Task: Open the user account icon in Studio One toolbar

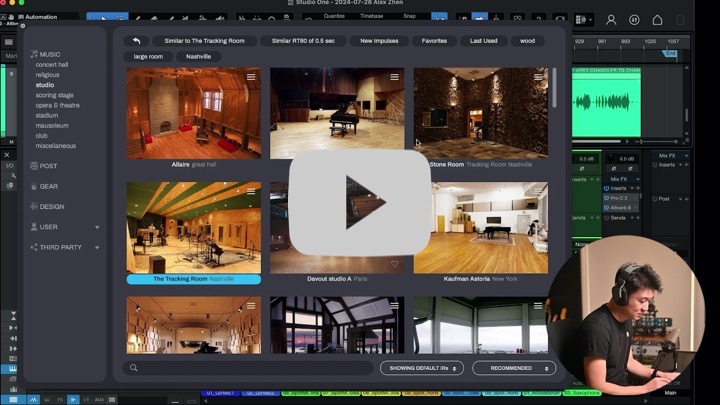Action: tap(611, 20)
